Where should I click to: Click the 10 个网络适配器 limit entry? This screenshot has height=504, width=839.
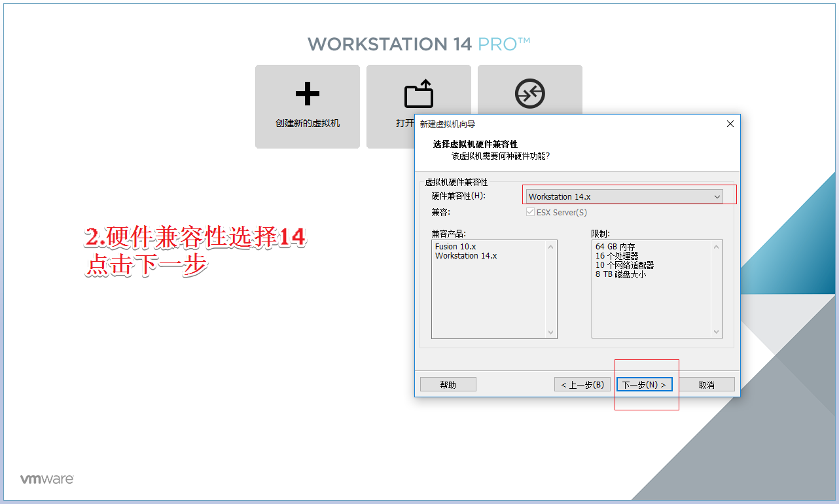[x=624, y=265]
